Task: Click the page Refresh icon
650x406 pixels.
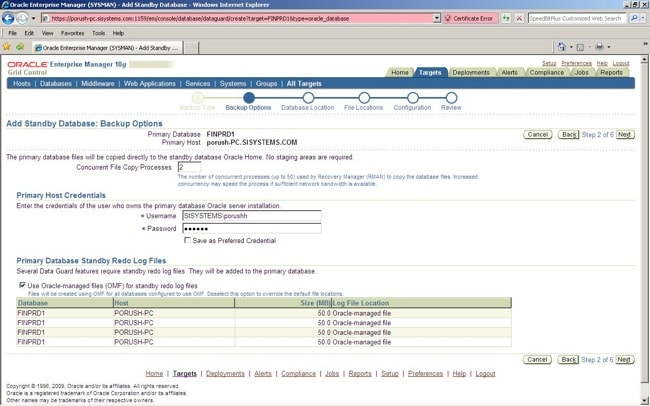Action: tap(506, 18)
